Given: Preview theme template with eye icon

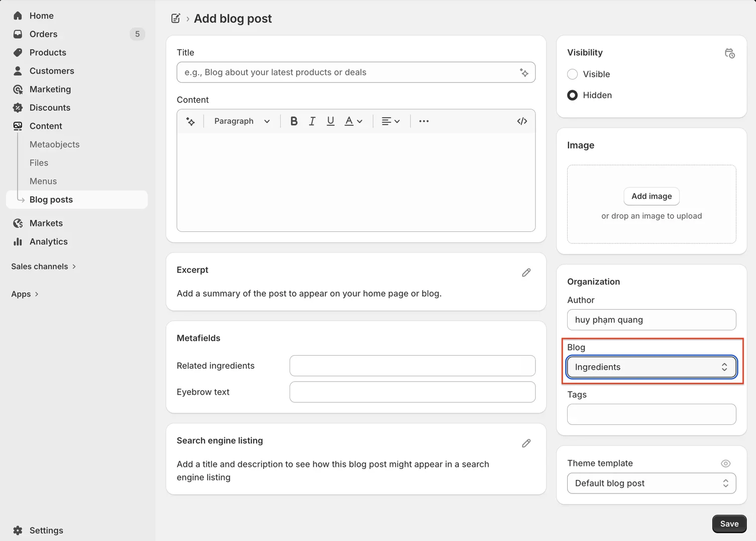Looking at the screenshot, I should 725,463.
